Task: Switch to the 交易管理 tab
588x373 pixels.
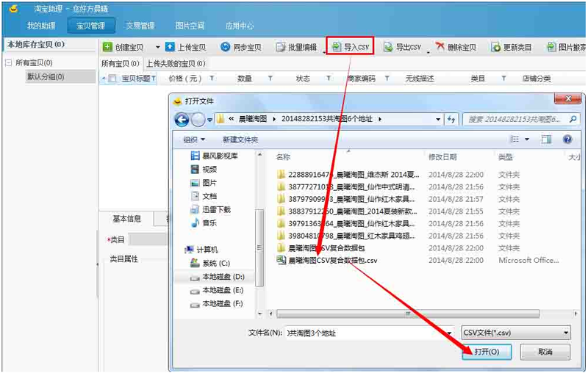Action: (140, 26)
